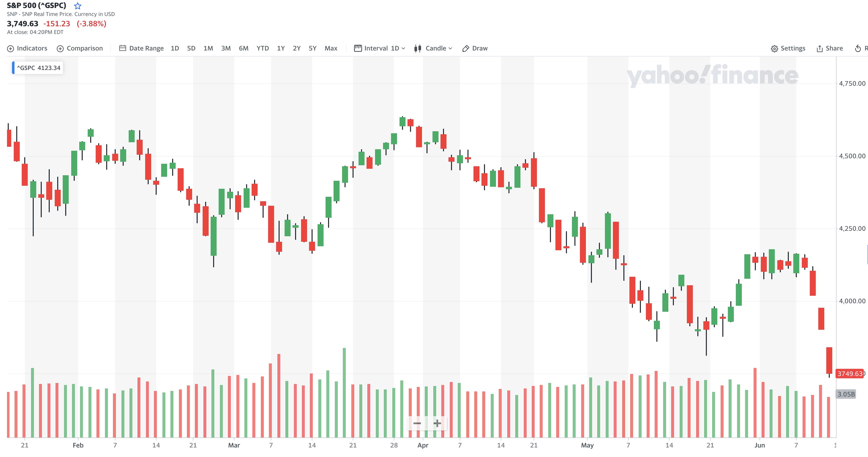Viewport: 868px width, 457px height.
Task: Star the S&P 500 to watchlist
Action: [77, 6]
